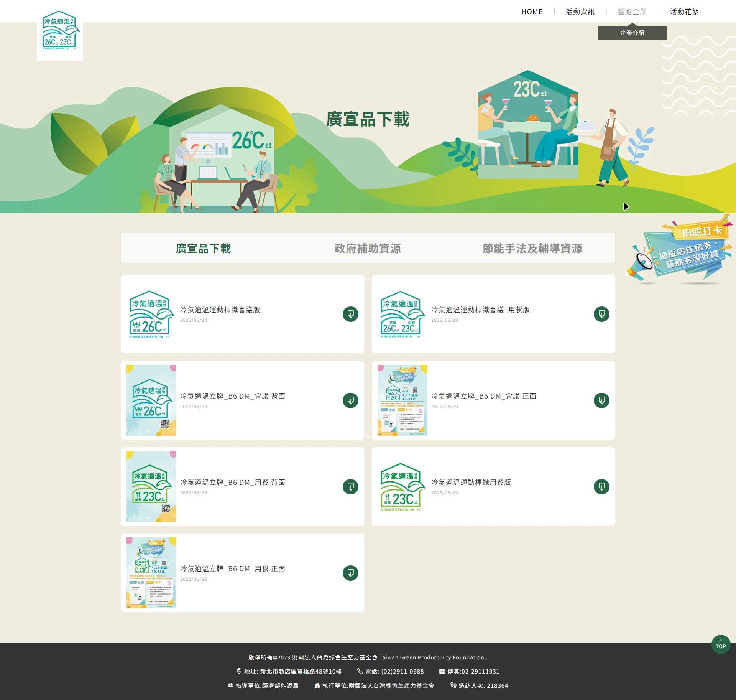The width and height of the screenshot is (736, 700).
Task: Click title 冷氣適溫立牌_B6 DM_會議 背面
Action: pos(233,396)
